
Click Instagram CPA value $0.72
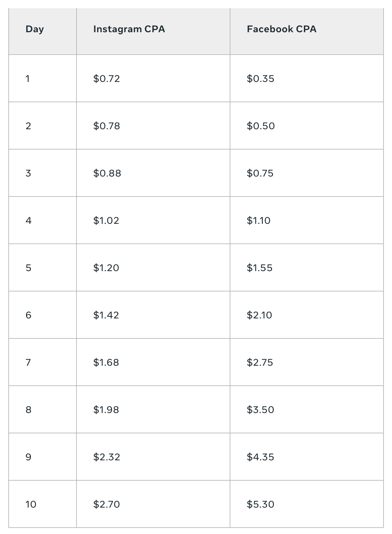[107, 79]
